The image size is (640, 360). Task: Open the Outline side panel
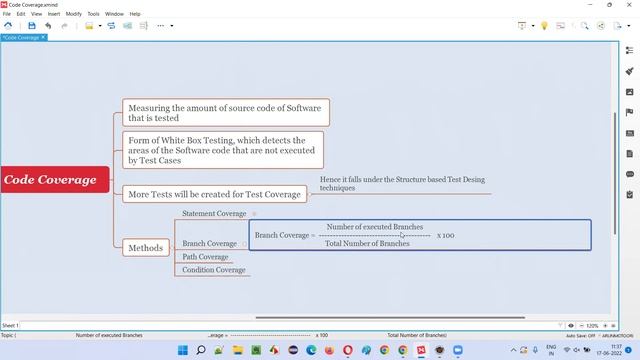click(x=629, y=50)
